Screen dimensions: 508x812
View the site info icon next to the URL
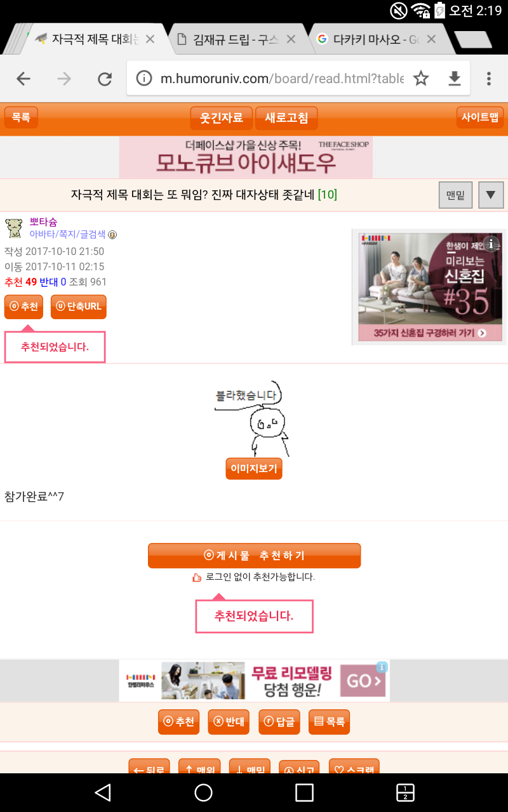click(145, 78)
